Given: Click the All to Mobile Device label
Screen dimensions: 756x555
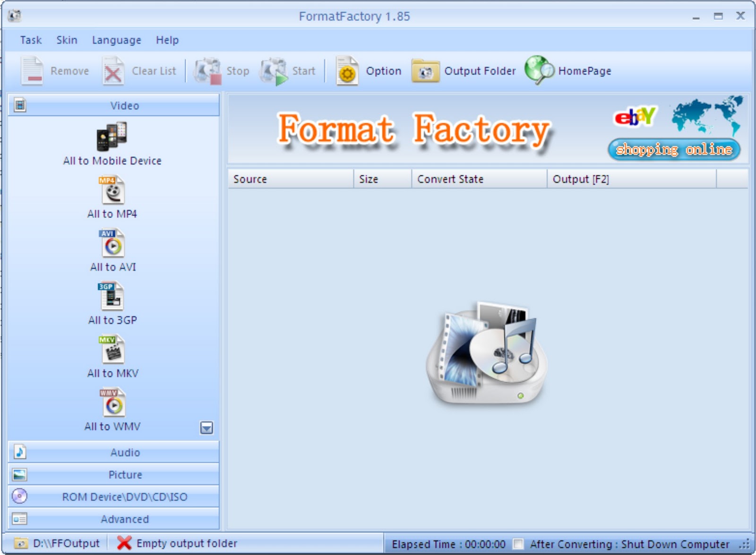Looking at the screenshot, I should click(112, 161).
